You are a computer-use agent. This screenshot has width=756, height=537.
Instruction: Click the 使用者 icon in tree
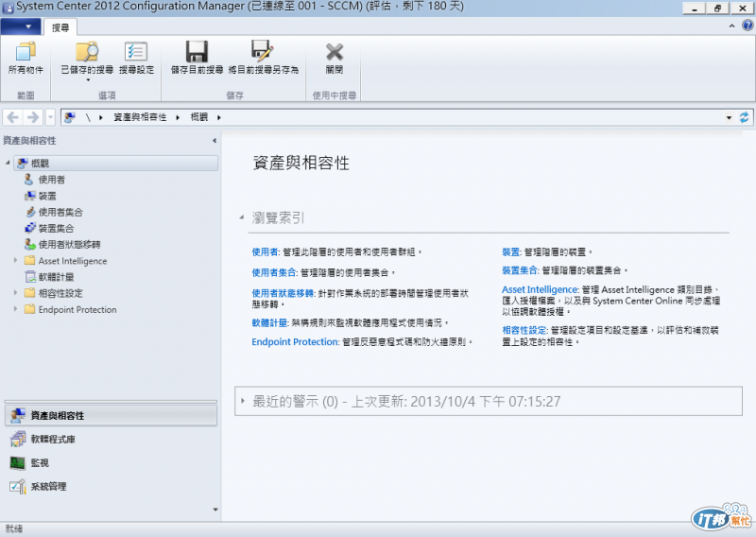click(x=29, y=180)
